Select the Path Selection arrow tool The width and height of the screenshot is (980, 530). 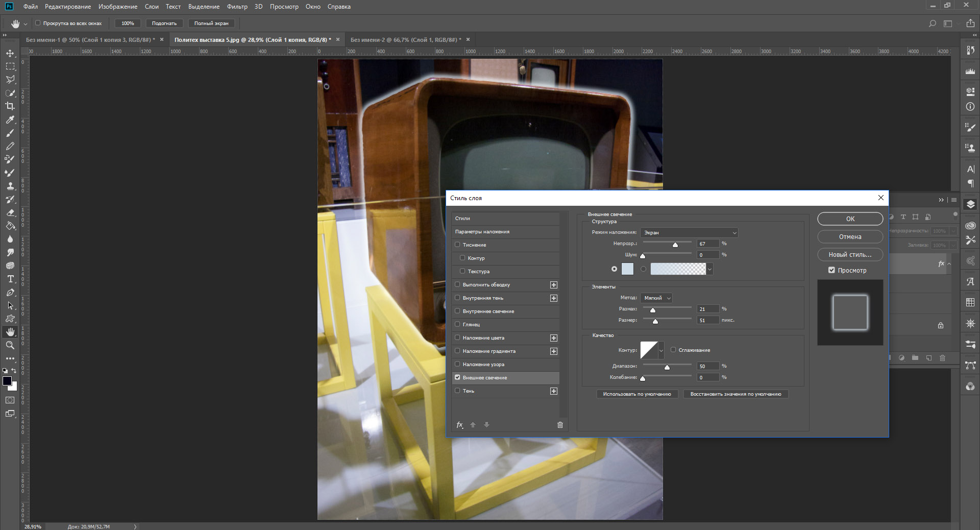click(x=10, y=305)
